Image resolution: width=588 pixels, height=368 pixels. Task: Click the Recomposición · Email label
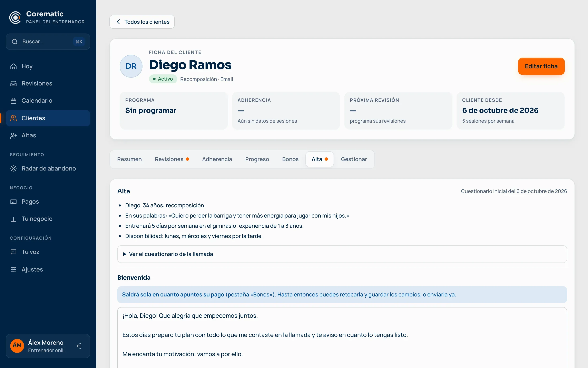click(207, 79)
